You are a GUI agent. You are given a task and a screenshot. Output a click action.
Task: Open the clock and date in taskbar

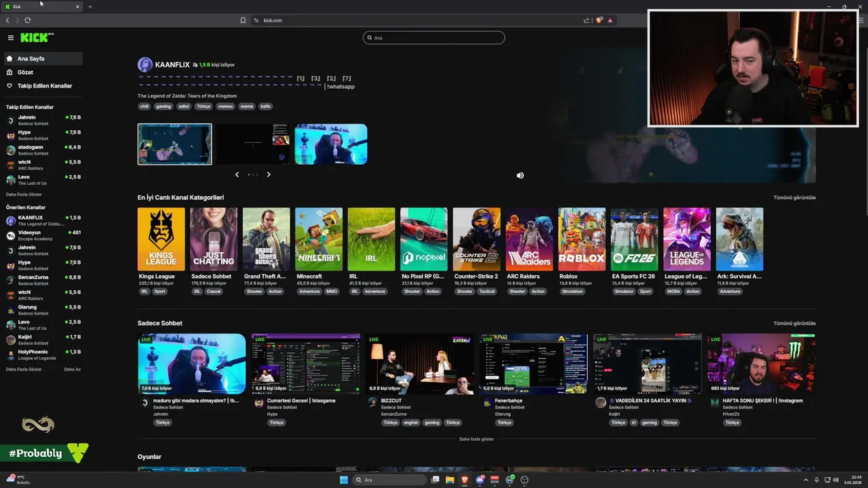point(852,480)
